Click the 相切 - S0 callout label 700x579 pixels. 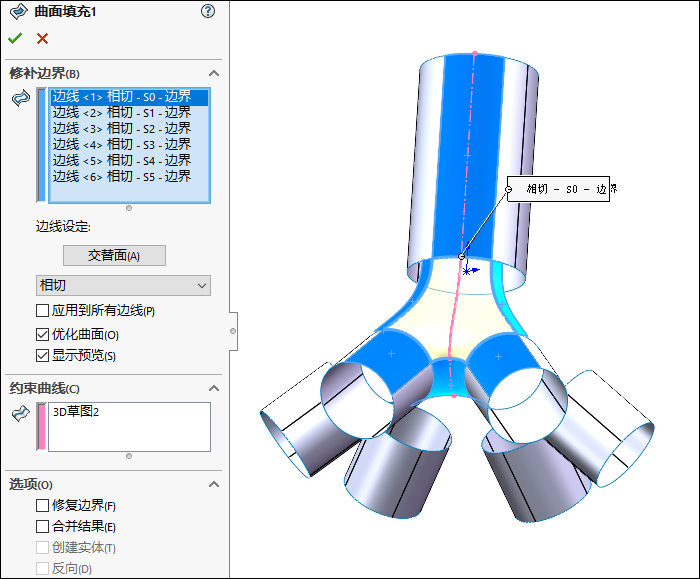pos(558,189)
